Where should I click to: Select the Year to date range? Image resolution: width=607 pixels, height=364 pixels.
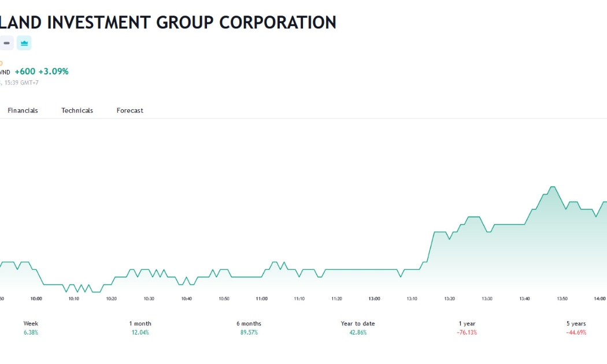point(358,328)
